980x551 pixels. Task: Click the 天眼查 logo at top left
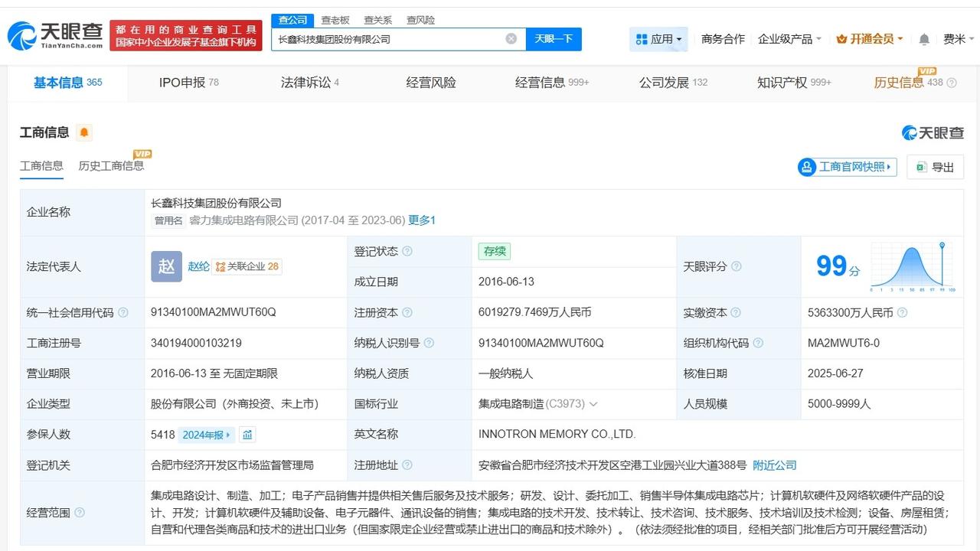click(54, 35)
